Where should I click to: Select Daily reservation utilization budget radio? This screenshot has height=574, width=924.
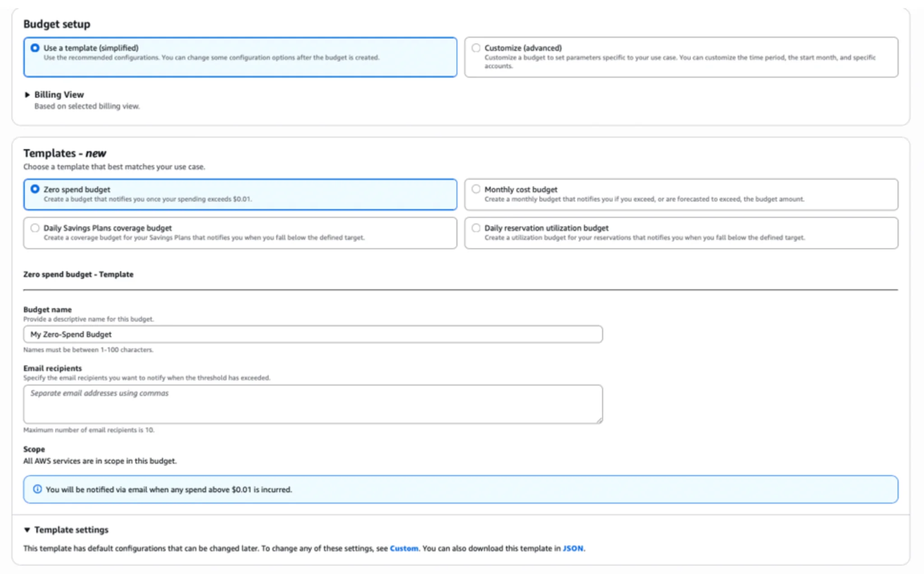(x=476, y=228)
